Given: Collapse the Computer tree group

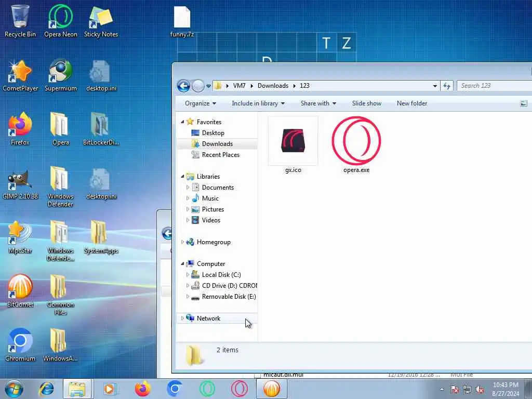Looking at the screenshot, I should (182, 263).
